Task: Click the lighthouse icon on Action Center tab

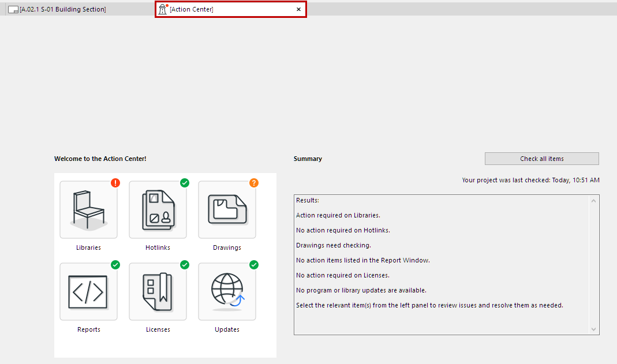Action: click(x=163, y=9)
